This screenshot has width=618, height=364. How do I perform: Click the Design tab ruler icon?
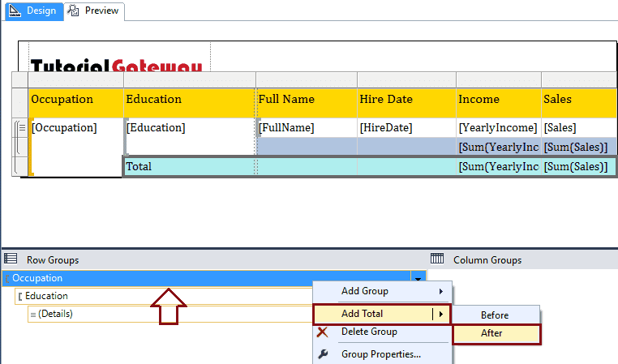15,11
